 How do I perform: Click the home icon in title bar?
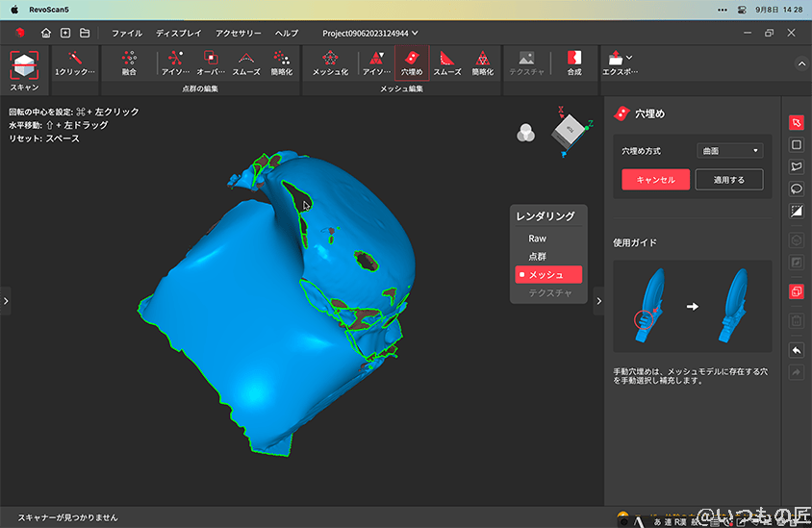pos(45,33)
